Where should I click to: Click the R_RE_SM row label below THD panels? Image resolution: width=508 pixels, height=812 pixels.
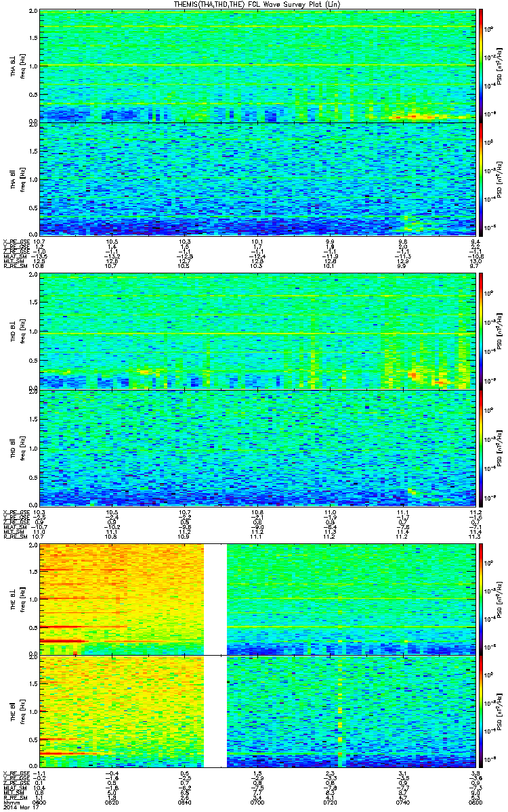click(x=16, y=535)
